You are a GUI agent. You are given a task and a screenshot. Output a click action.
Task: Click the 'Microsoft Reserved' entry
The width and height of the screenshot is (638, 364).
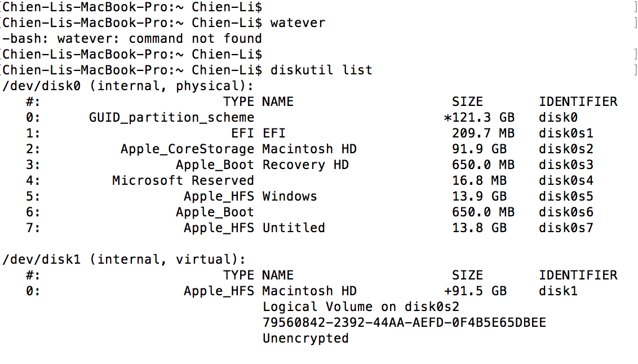tap(183, 181)
